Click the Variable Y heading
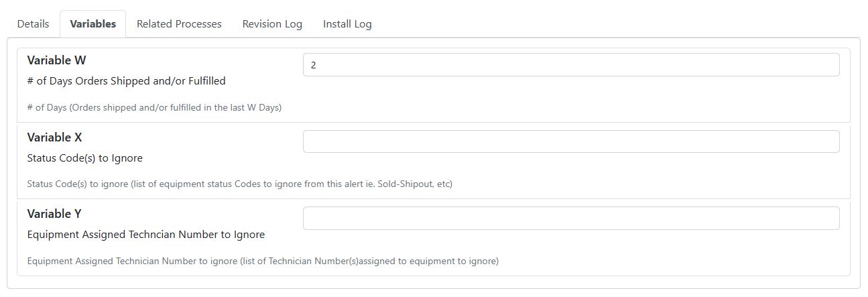 click(x=54, y=214)
